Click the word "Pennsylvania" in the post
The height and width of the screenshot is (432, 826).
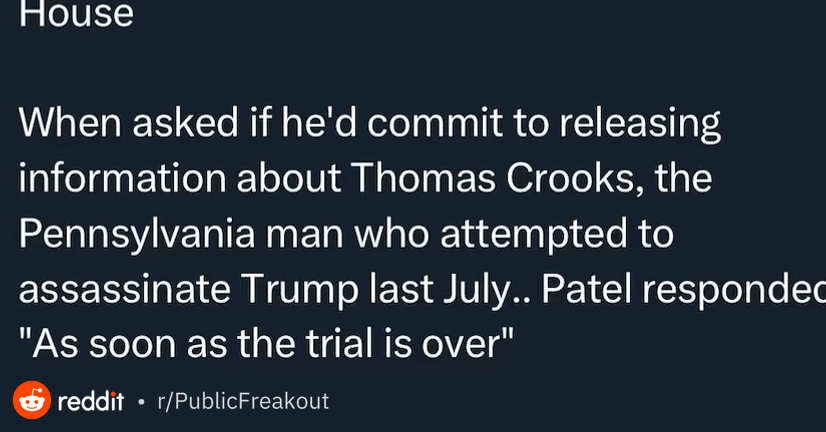click(x=137, y=234)
